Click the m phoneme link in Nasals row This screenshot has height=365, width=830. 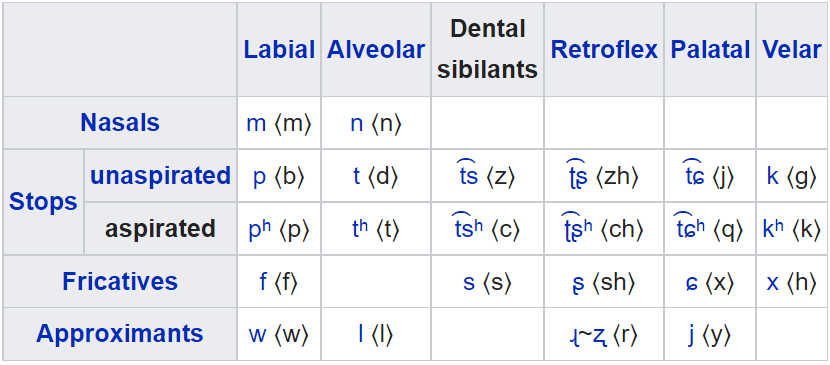click(256, 124)
